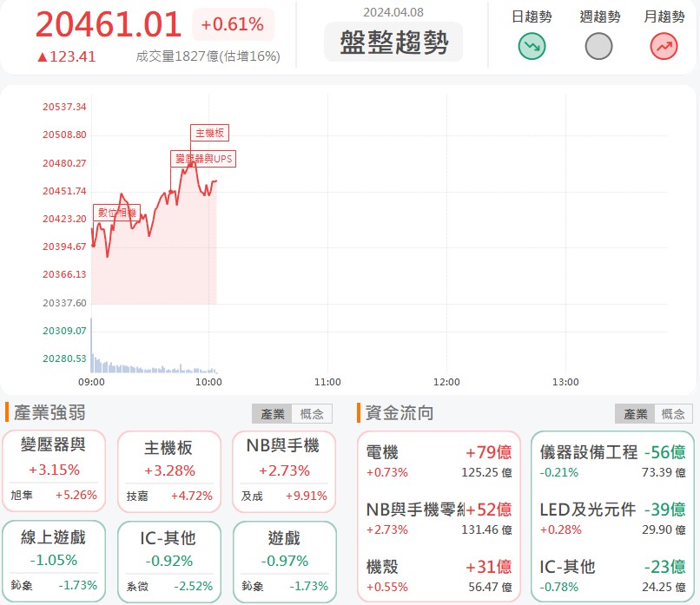Open the 遊戲 -0.97% industry card
This screenshot has width=700, height=605.
point(284,562)
